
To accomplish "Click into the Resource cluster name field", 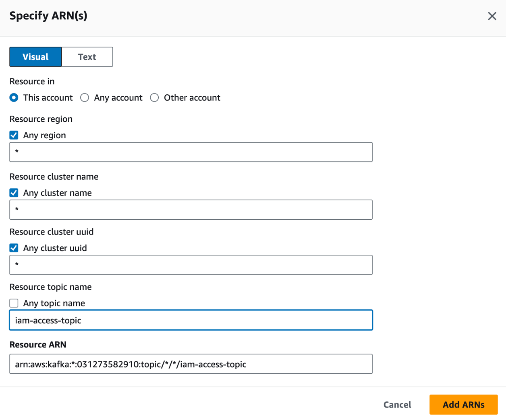I will pos(191,210).
